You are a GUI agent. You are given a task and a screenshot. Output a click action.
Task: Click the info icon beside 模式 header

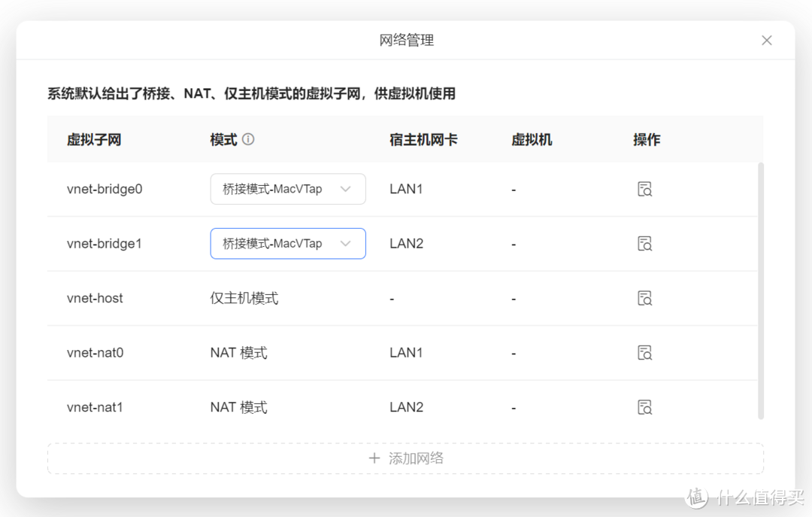point(248,139)
